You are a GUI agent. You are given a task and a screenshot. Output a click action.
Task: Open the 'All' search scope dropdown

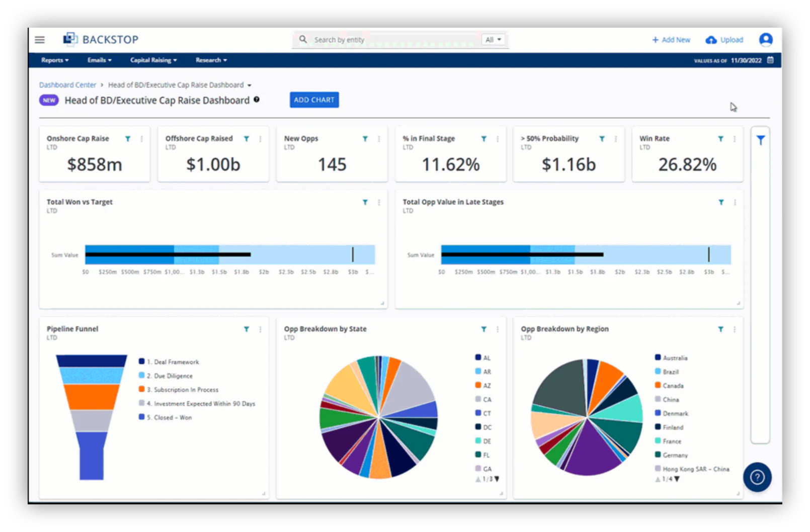click(493, 40)
